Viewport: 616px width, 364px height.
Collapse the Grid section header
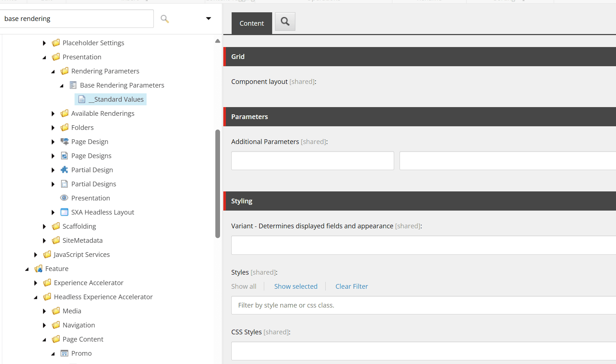[x=420, y=57]
